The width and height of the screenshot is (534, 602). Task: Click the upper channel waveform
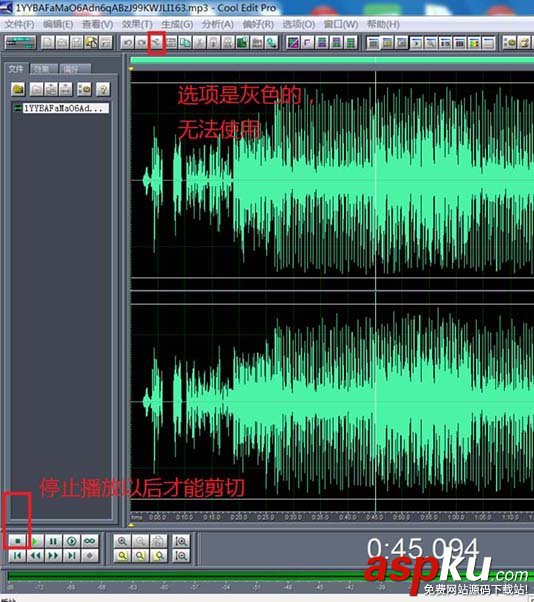click(332, 180)
